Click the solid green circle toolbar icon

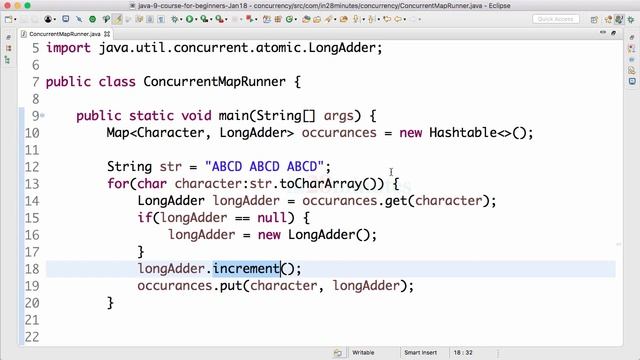93,19
